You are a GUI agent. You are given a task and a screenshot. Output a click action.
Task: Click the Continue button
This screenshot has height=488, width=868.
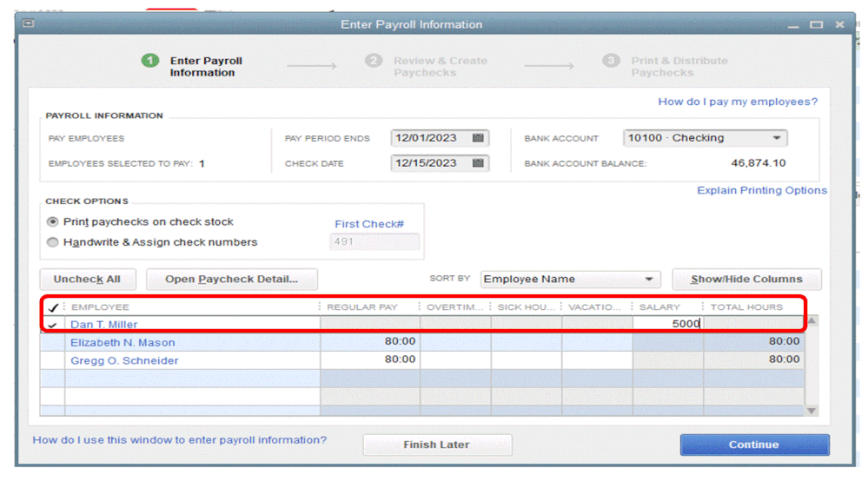754,445
